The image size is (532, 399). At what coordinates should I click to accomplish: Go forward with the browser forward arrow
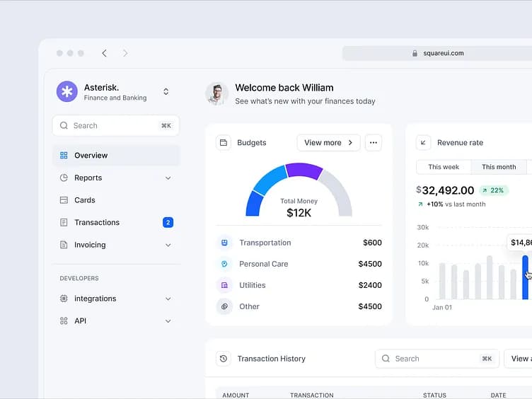[125, 53]
